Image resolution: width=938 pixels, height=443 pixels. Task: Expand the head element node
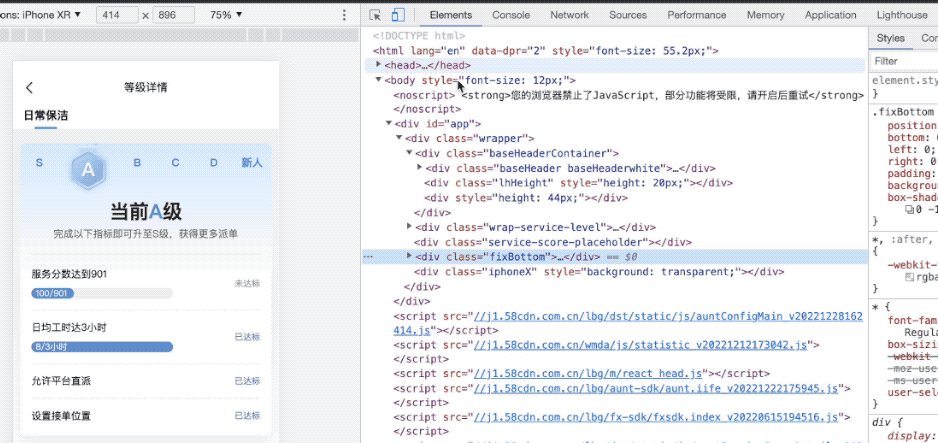tap(378, 64)
